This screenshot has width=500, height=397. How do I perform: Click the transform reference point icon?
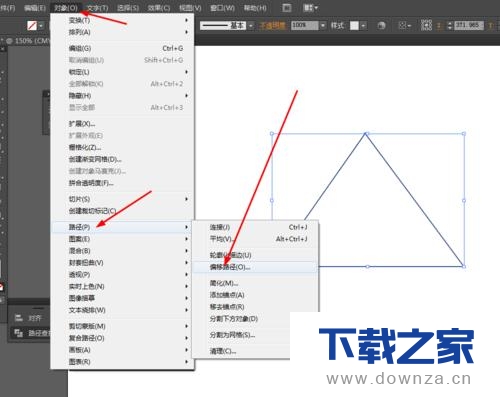tap(426, 25)
